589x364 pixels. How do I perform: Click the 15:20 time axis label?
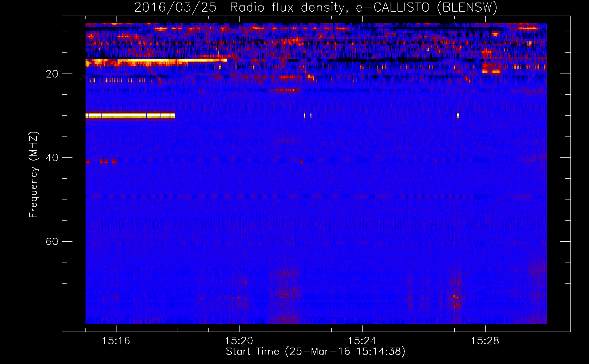pyautogui.click(x=239, y=341)
